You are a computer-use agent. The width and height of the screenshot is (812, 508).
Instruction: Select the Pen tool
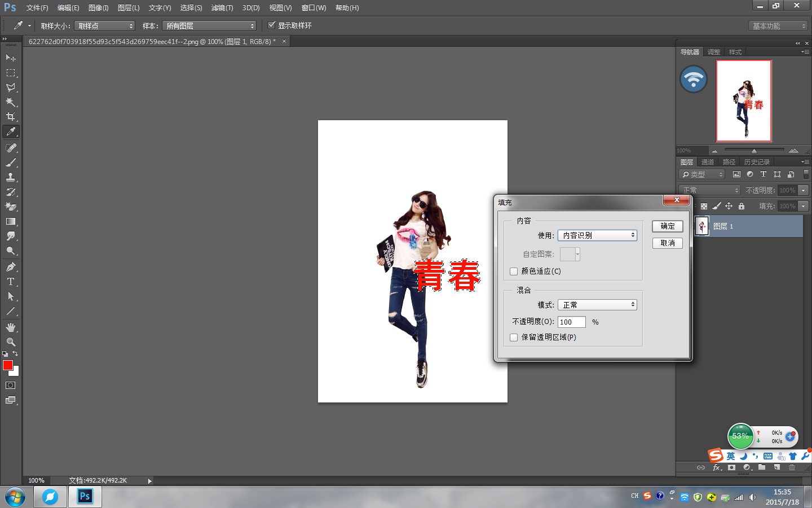pyautogui.click(x=11, y=267)
